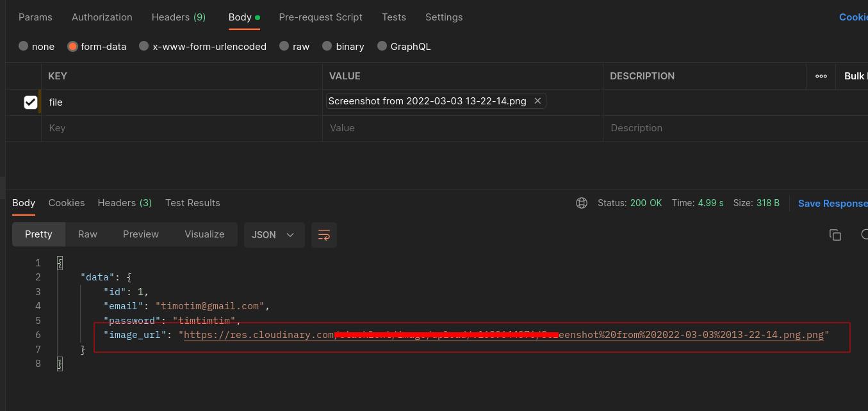Select the GraphQL body radio button
Screen dimensions: 868x411
point(382,46)
